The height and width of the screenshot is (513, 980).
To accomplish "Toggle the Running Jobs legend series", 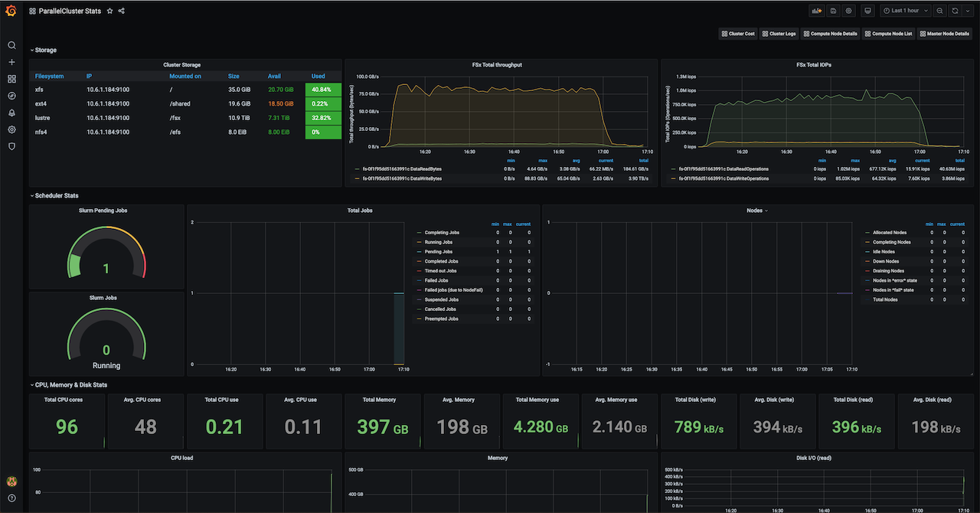I will (439, 242).
